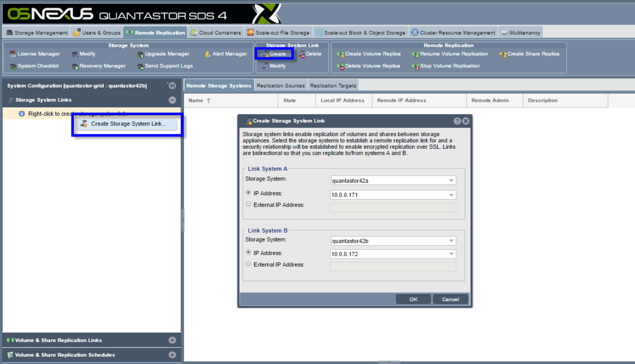635x364 pixels.
Task: Switch to Replication Targets tab
Action: (333, 86)
